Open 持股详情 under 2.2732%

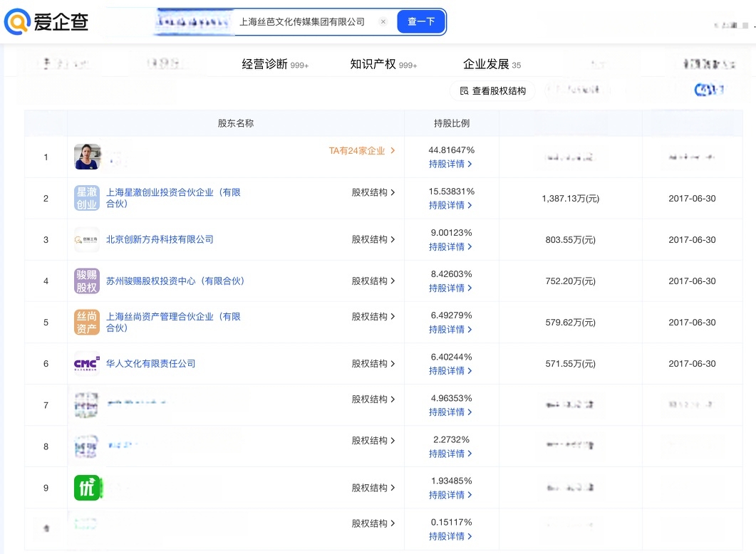pos(450,454)
